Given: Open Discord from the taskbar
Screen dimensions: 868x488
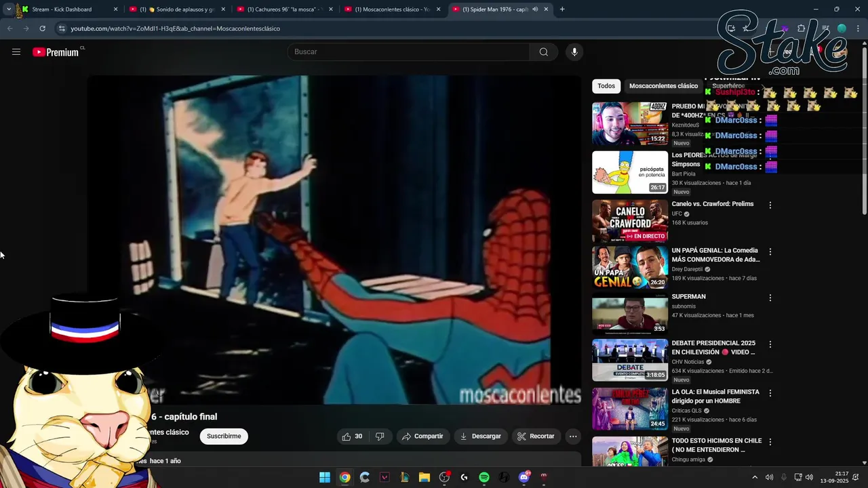Looking at the screenshot, I should [x=524, y=477].
